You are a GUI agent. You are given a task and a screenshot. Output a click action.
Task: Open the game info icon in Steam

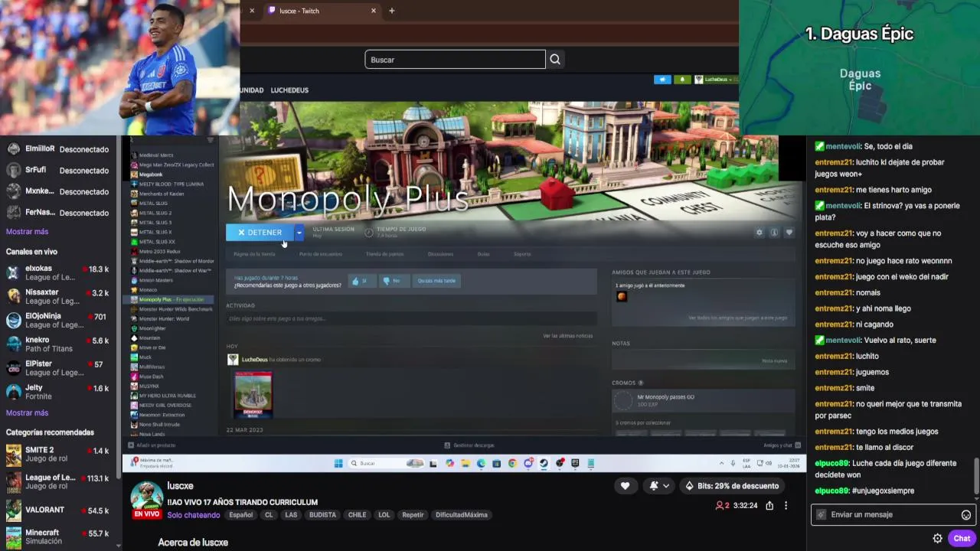pyautogui.click(x=774, y=233)
